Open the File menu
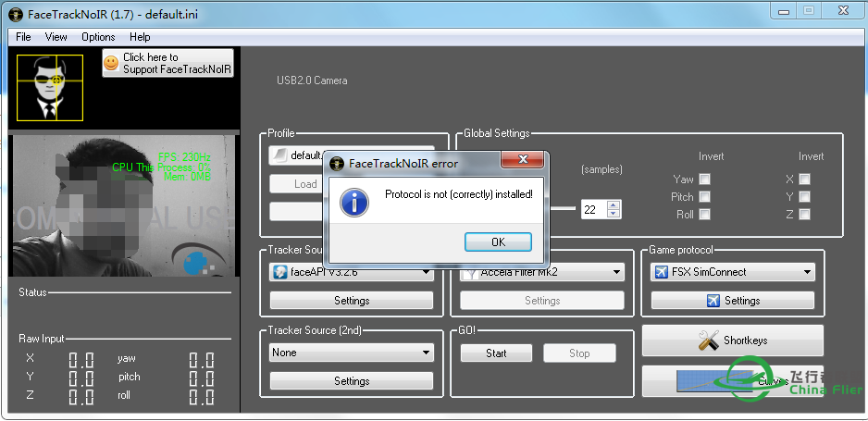Viewport: 868px width, 421px height. click(23, 37)
